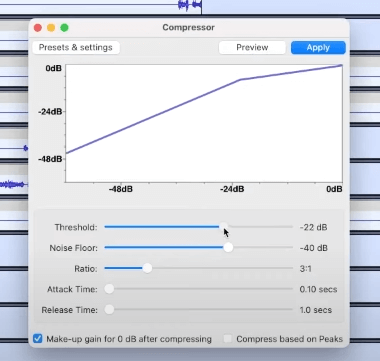Click the Threshold slider handle
Viewport: 380px width, 361px height.
224,227
